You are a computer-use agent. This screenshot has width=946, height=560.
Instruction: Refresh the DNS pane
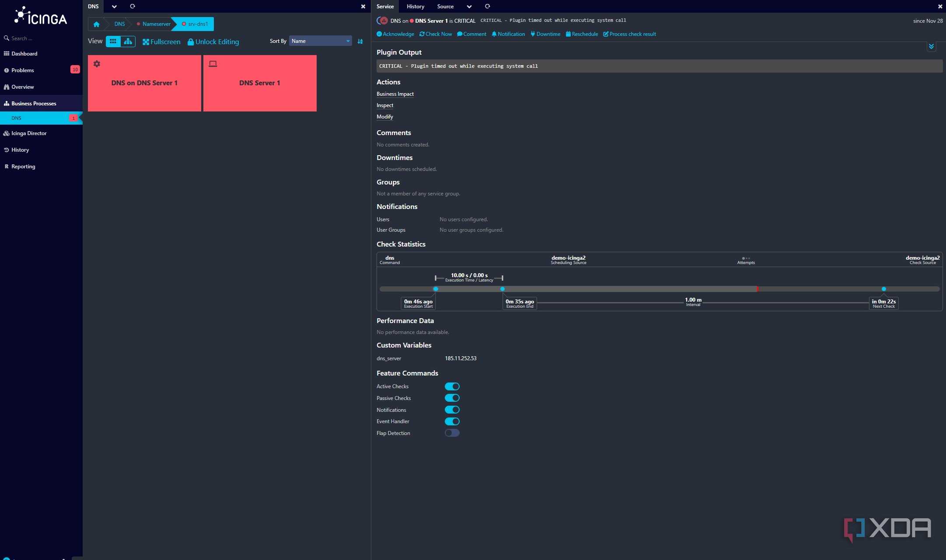[133, 6]
